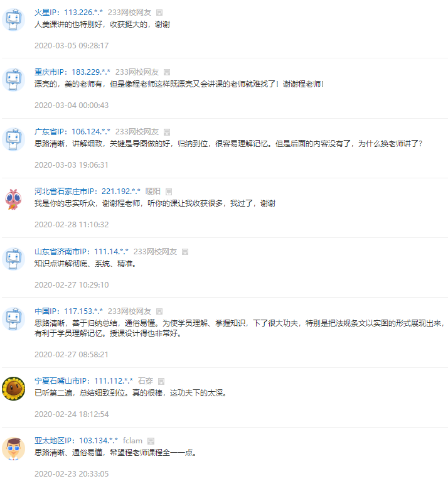Click the small icon next to 石穿

coord(161,381)
